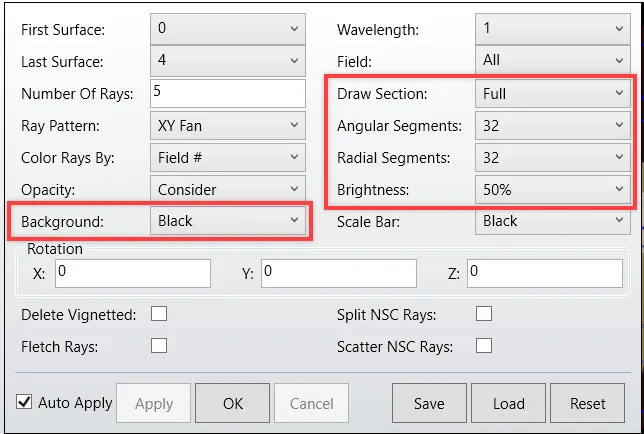Image resolution: width=644 pixels, height=434 pixels.
Task: Focus the Rotation Z input field
Action: pyautogui.click(x=544, y=272)
